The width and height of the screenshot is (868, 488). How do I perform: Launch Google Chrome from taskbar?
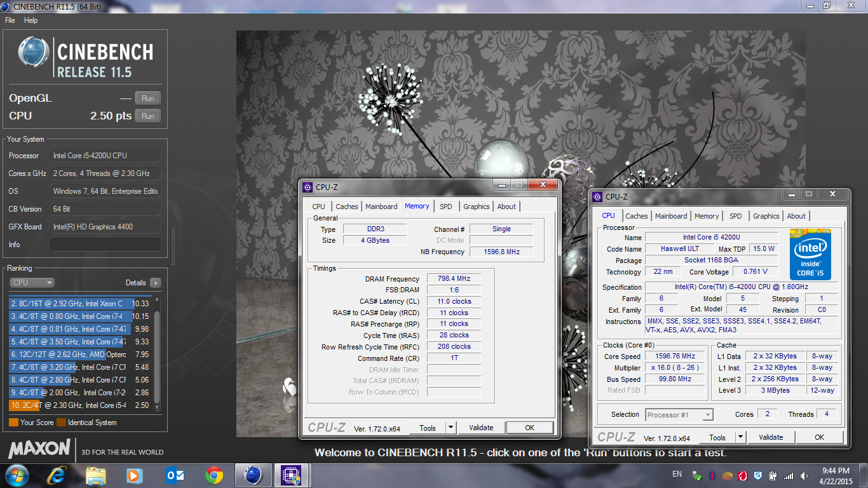tap(214, 475)
